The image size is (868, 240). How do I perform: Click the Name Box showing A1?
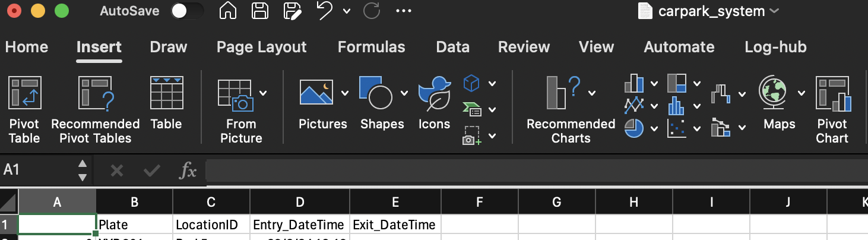tap(36, 170)
